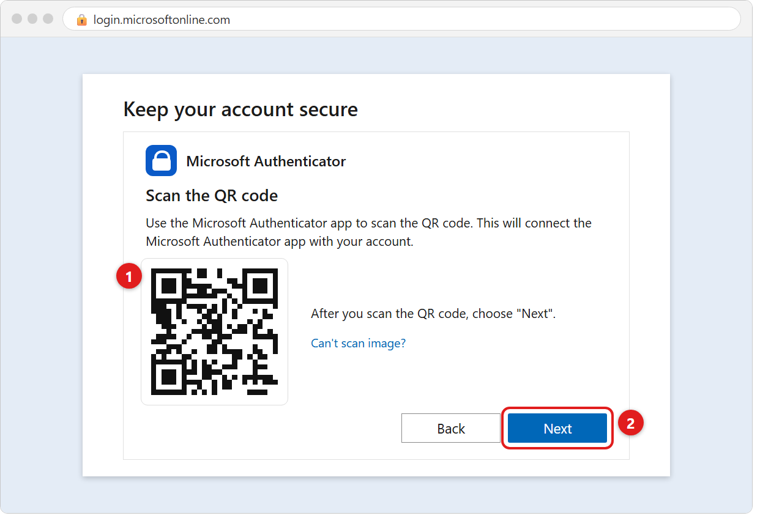The height and width of the screenshot is (532, 771).
Task: Continue with the blue Next button
Action: [557, 429]
